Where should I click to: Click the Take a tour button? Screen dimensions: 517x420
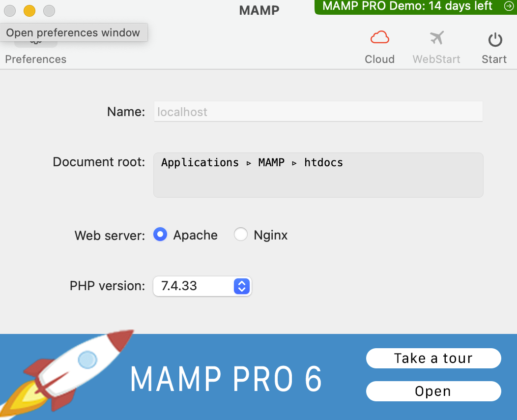point(433,359)
